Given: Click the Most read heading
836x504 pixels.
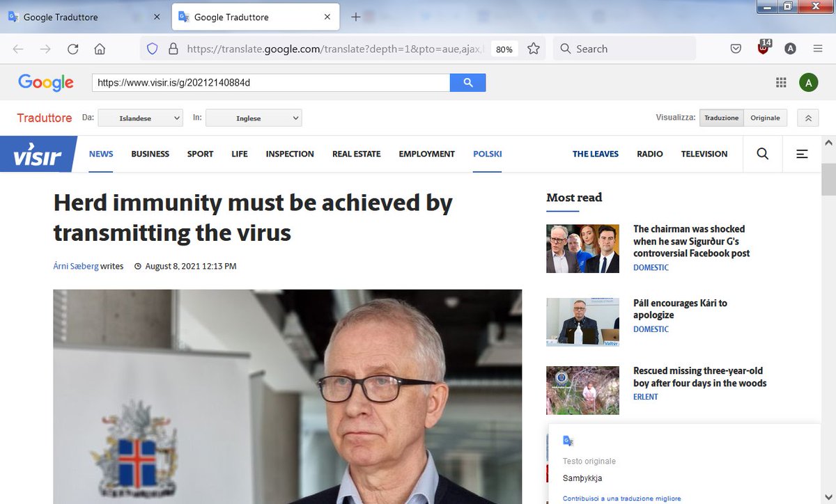Looking at the screenshot, I should (x=574, y=198).
